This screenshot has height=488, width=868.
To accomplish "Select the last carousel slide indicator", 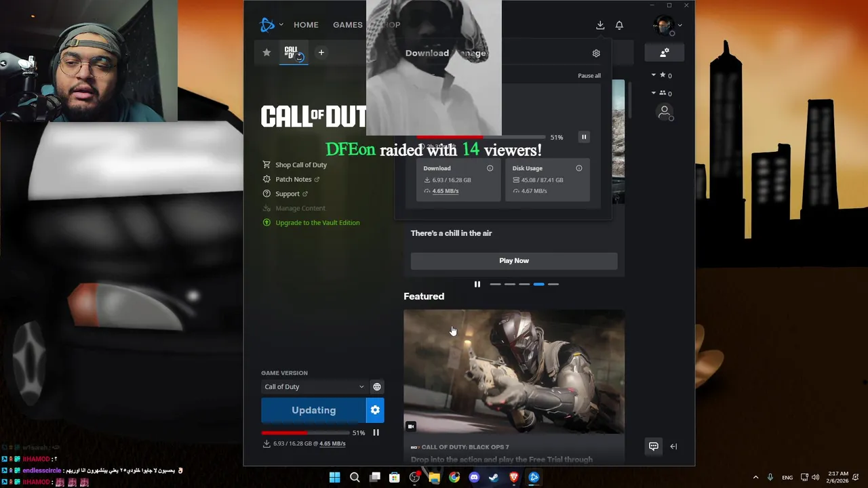I will click(553, 284).
